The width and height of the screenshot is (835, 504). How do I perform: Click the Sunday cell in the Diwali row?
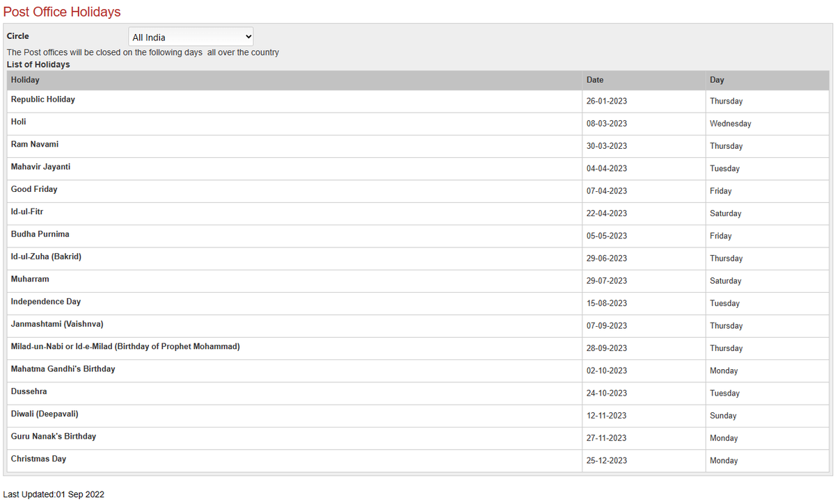click(x=723, y=416)
